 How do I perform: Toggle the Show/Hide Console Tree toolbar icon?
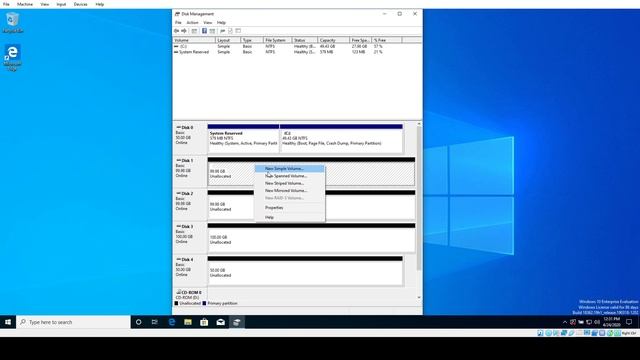pyautogui.click(x=194, y=31)
